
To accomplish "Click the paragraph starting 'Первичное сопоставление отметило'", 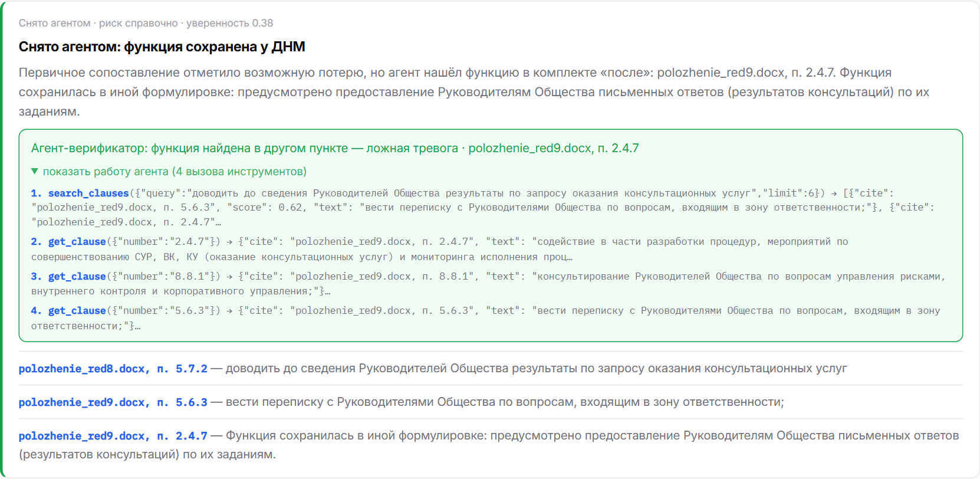I will tap(474, 92).
